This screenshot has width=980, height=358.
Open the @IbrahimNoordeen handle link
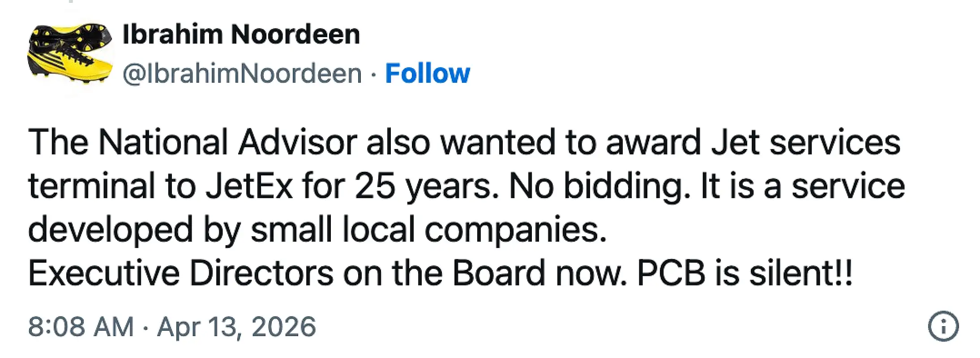[242, 73]
